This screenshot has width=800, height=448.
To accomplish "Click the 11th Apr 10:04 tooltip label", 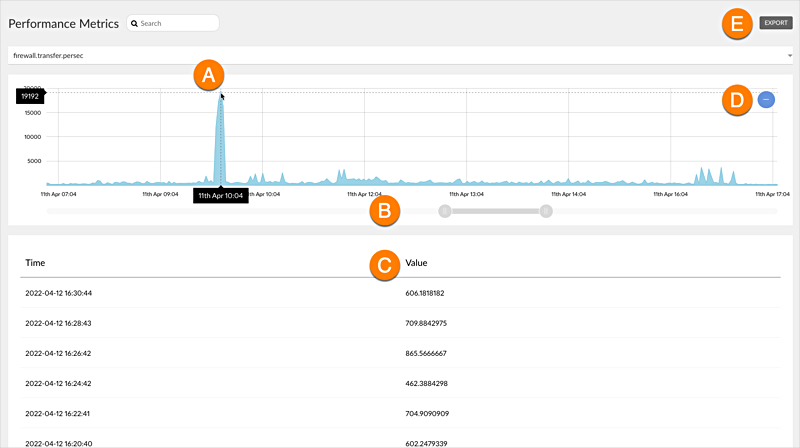I will pos(220,196).
